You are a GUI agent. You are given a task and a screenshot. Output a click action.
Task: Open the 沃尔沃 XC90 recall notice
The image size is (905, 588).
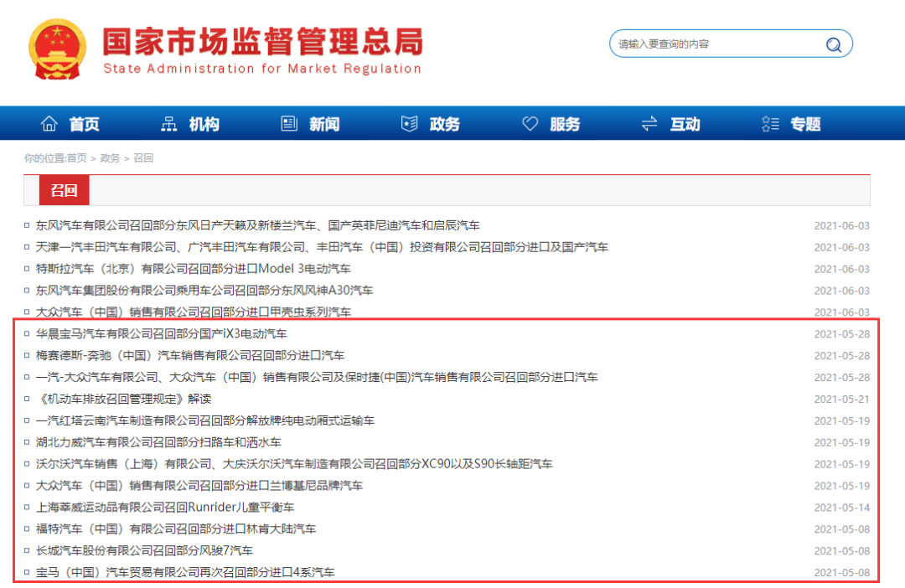(294, 464)
